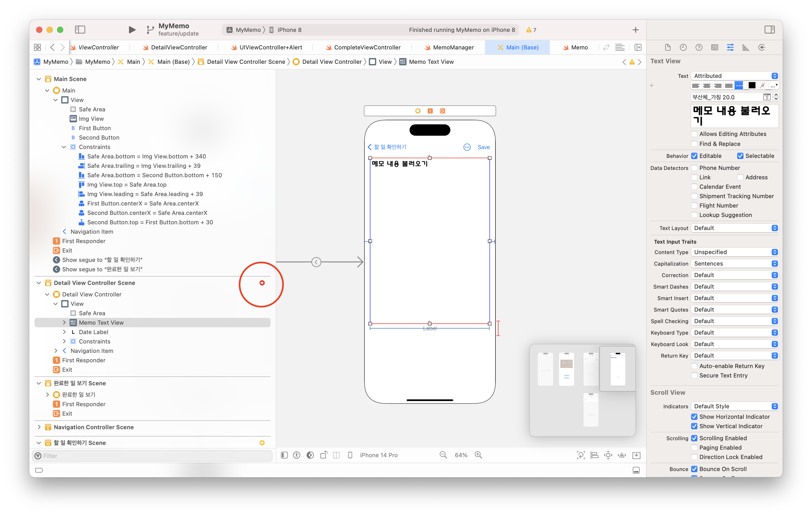Click the red error arrow indicator
Screen dimensions: 812x516
[x=262, y=283]
